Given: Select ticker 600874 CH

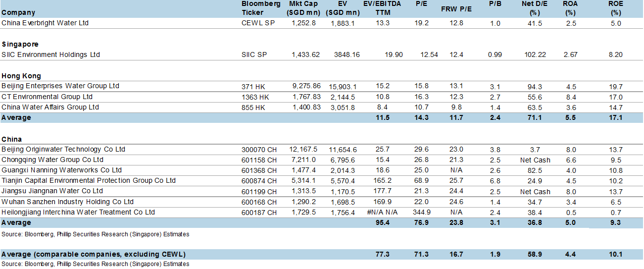Looking at the screenshot, I should click(258, 181).
